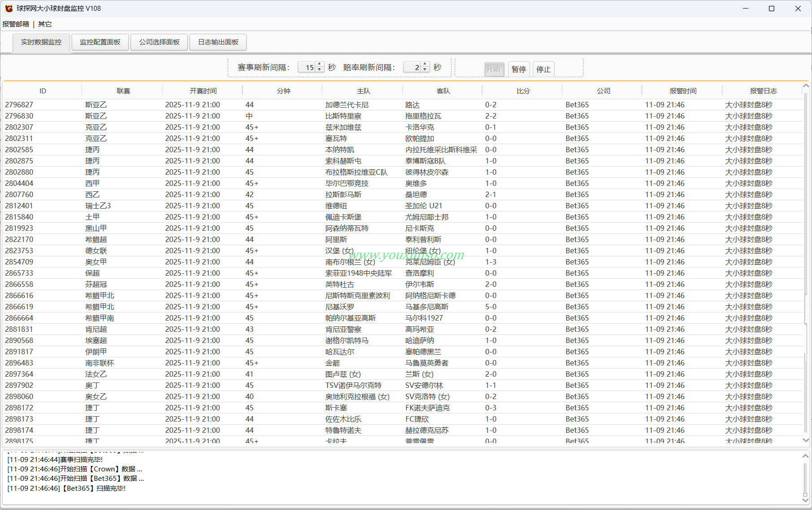Click the app logo icon in title bar

pyautogui.click(x=9, y=9)
